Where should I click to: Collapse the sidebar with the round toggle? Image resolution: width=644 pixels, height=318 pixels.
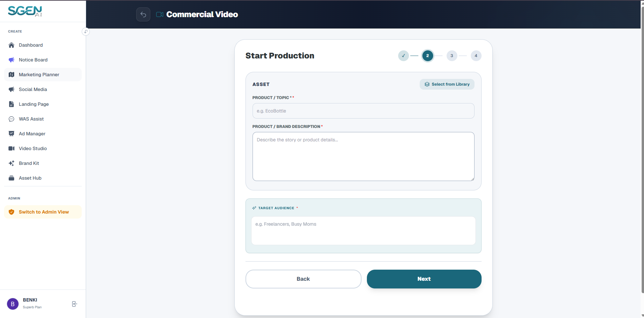point(86,32)
